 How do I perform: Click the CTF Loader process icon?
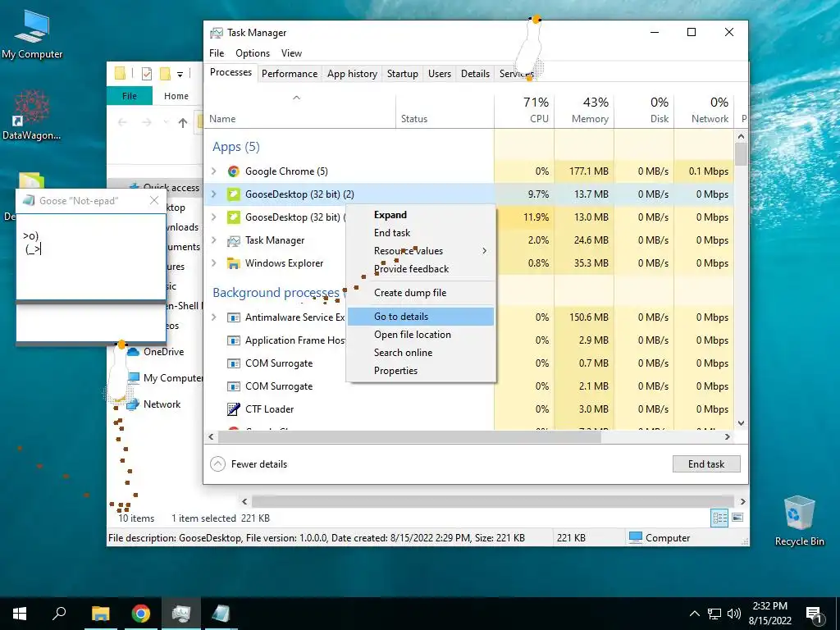click(x=233, y=409)
